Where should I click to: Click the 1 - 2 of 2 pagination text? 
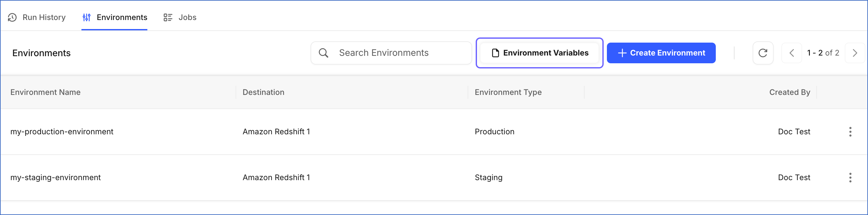tap(823, 53)
